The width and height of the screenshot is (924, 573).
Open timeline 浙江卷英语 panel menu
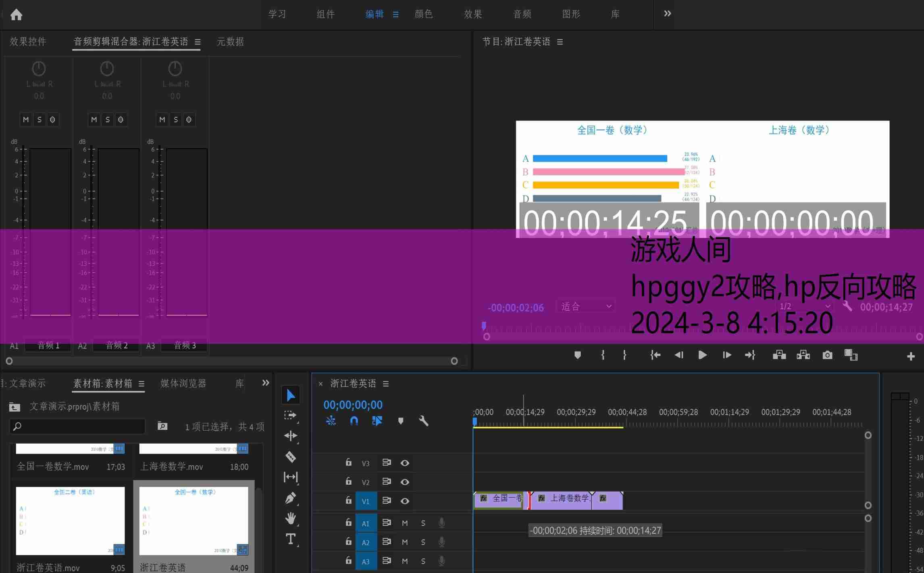click(386, 384)
